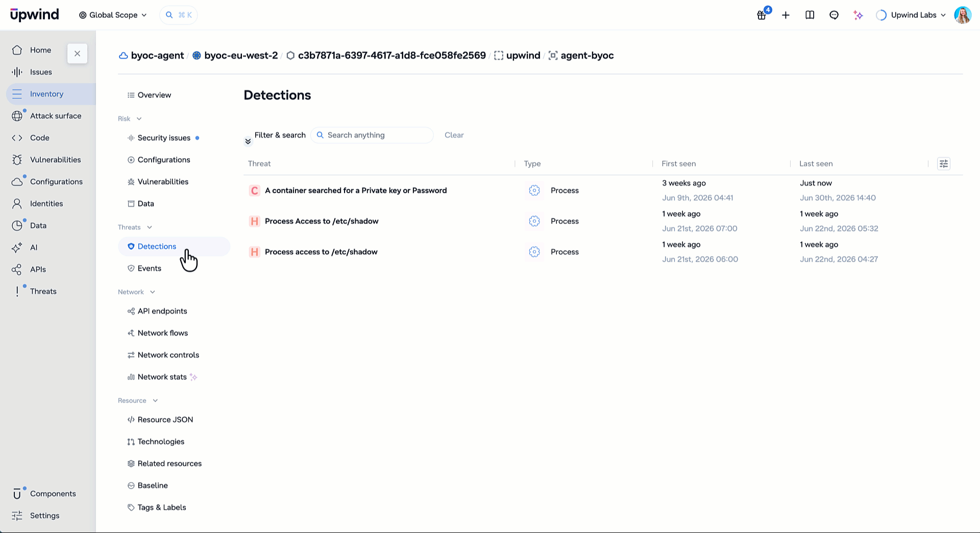Screen dimensions: 980x533
Task: Open Data under Risk
Action: (x=145, y=204)
